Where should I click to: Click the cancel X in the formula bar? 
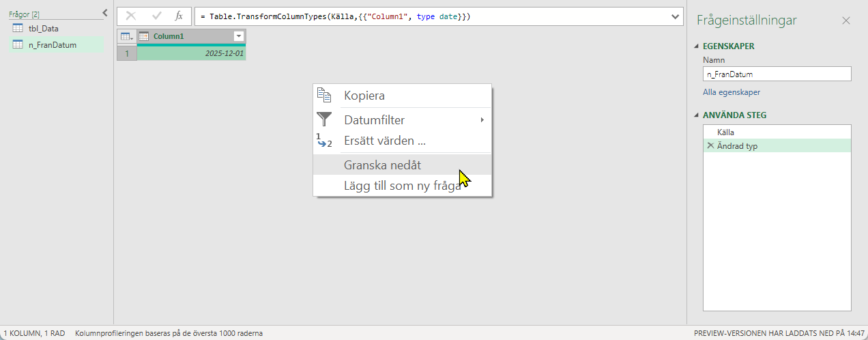point(131,16)
